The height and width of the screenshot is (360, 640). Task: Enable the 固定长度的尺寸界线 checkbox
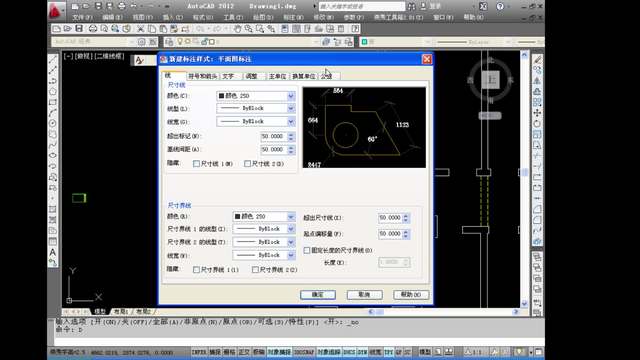pos(307,250)
